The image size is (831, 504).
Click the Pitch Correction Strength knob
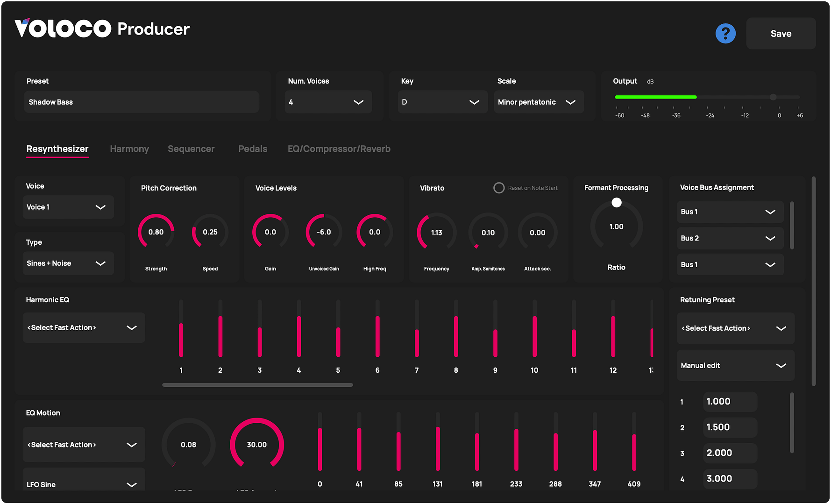pos(156,232)
